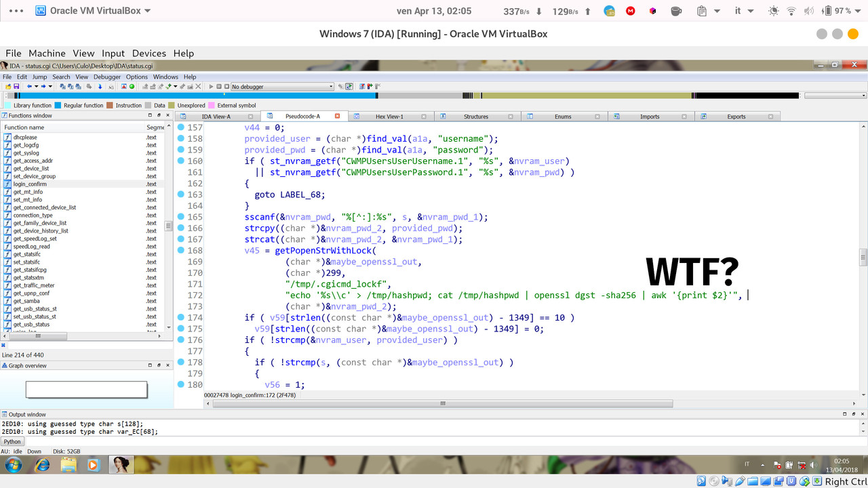Click Regular function color legend swatch
Viewport: 868px width, 488px height.
click(x=58, y=105)
